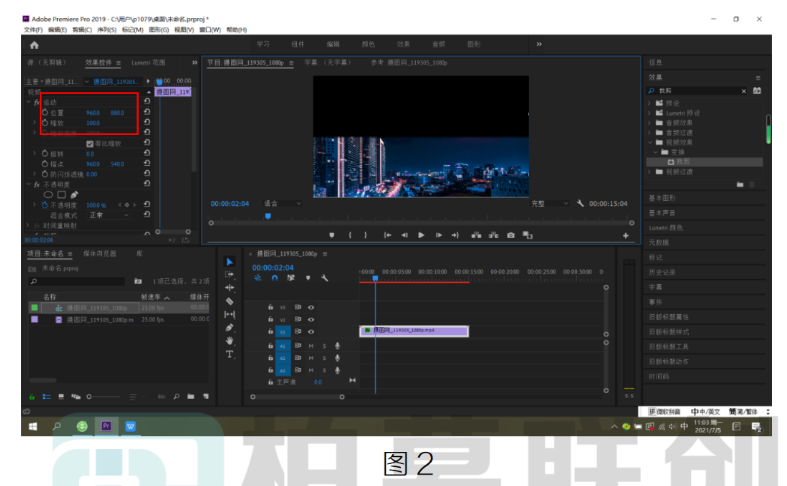Click the Home icon

pos(34,45)
